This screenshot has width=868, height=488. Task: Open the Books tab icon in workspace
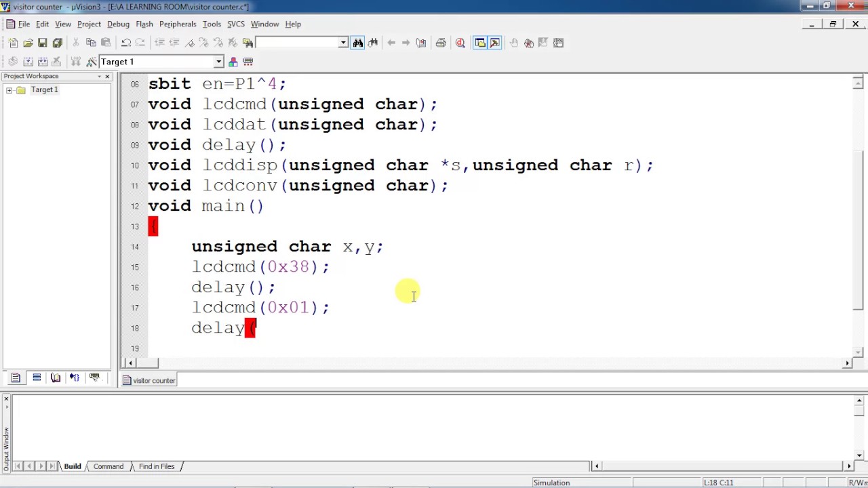pyautogui.click(x=56, y=378)
